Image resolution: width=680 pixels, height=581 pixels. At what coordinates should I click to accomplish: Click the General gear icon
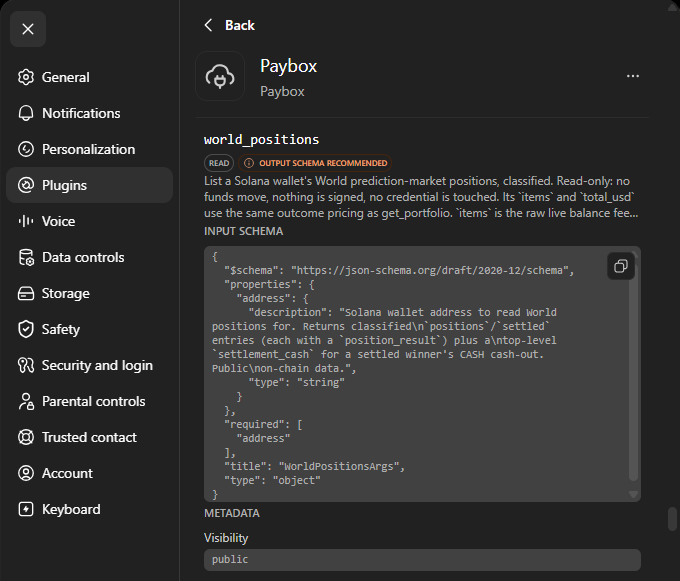[x=26, y=77]
